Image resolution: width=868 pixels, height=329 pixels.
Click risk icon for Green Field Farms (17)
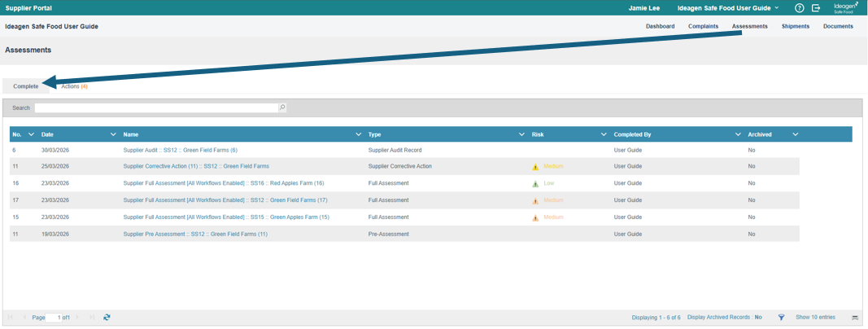tap(535, 200)
